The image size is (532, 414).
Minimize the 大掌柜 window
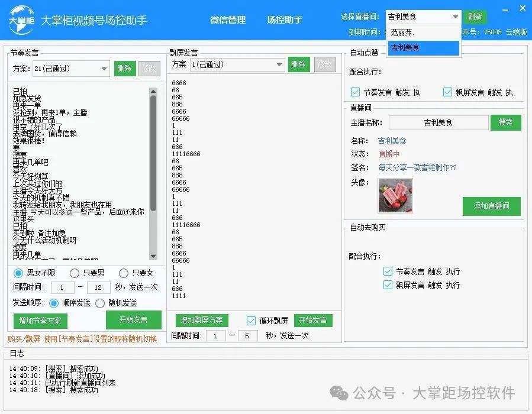[505, 9]
